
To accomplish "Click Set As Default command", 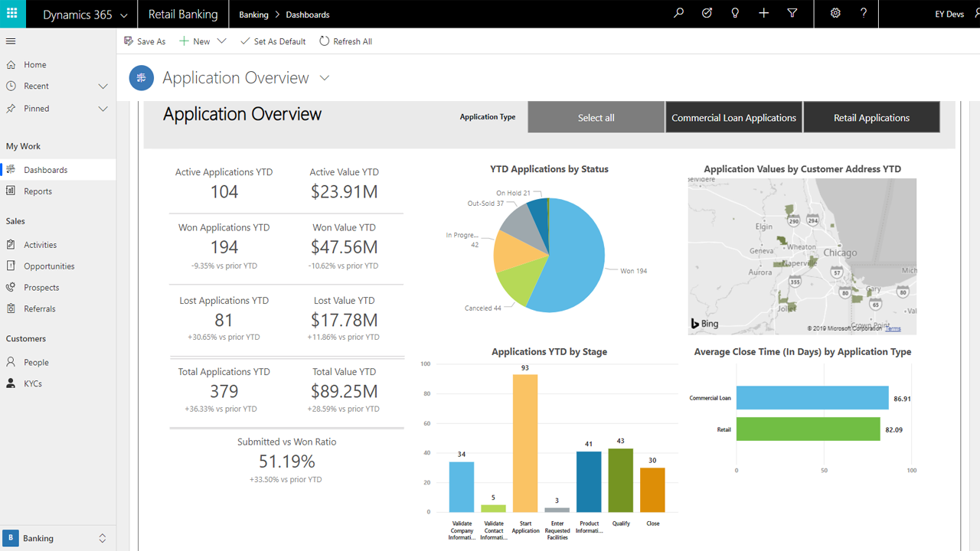I will coord(273,41).
